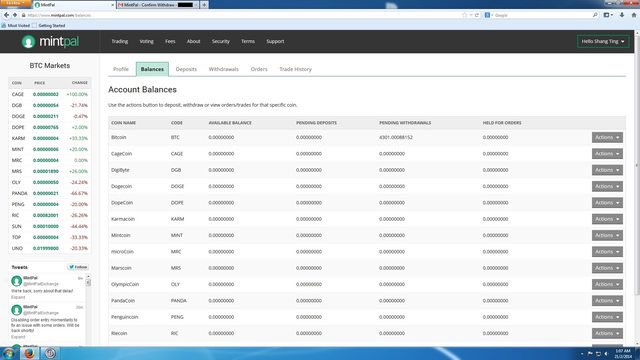Click the Twitter Follow button
This screenshot has height=360, width=640.
pos(78,267)
